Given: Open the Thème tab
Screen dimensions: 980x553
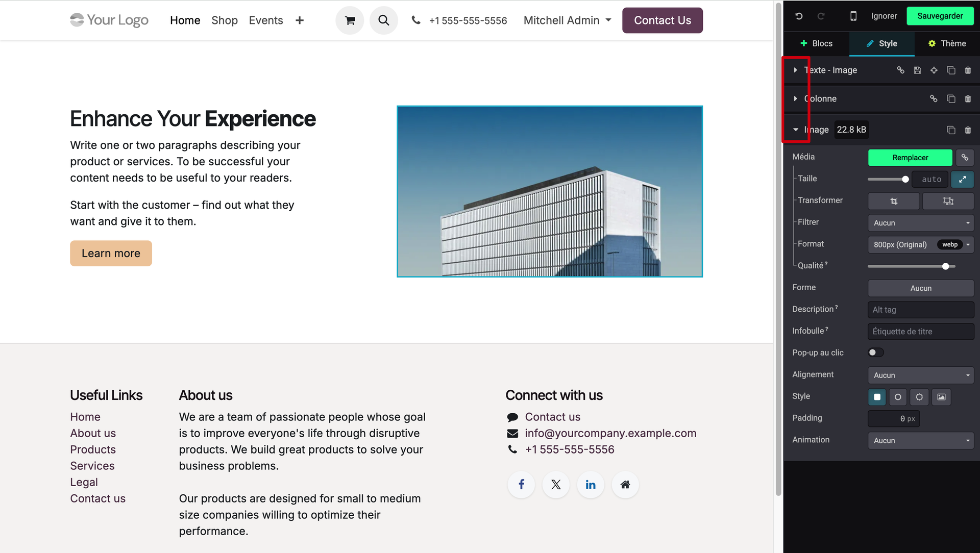Looking at the screenshot, I should [947, 43].
